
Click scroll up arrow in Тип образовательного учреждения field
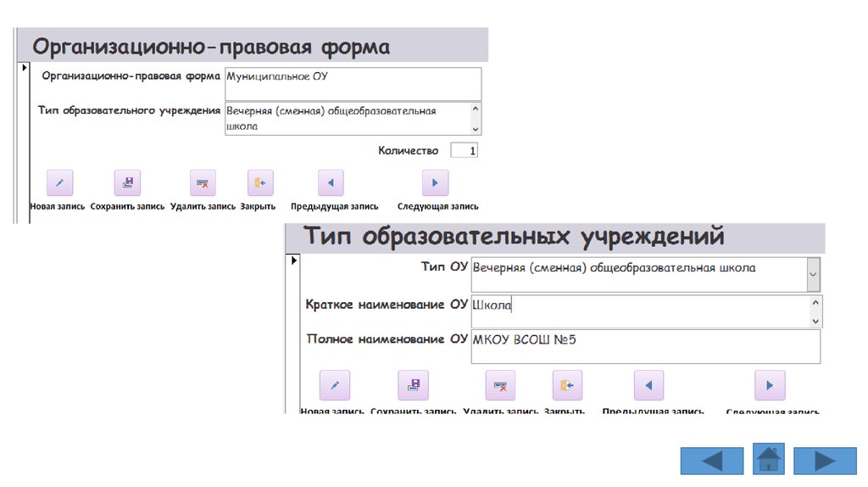pos(476,109)
